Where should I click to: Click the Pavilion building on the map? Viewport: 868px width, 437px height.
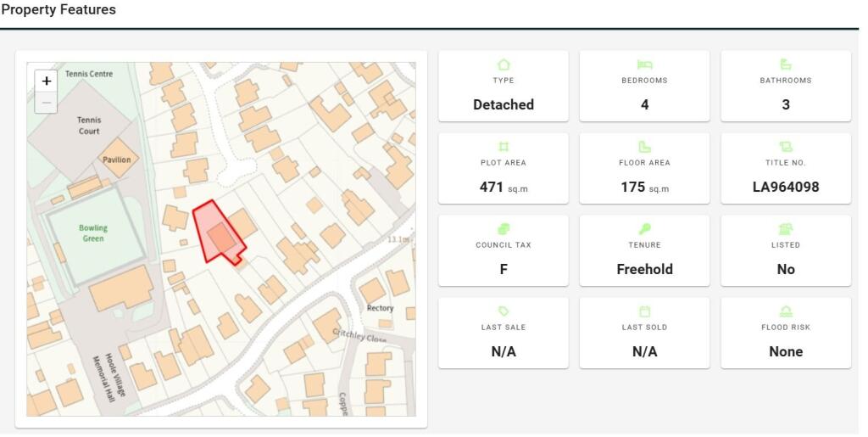(x=116, y=160)
